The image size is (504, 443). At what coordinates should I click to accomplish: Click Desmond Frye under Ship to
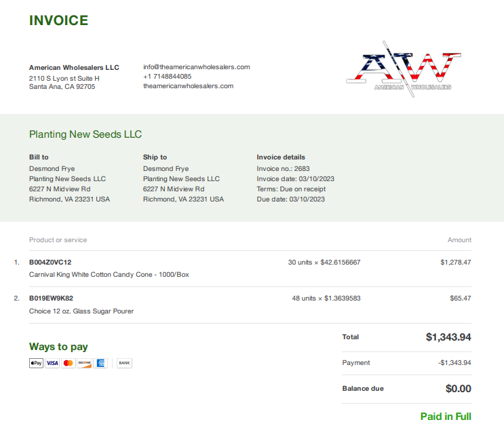pos(166,169)
